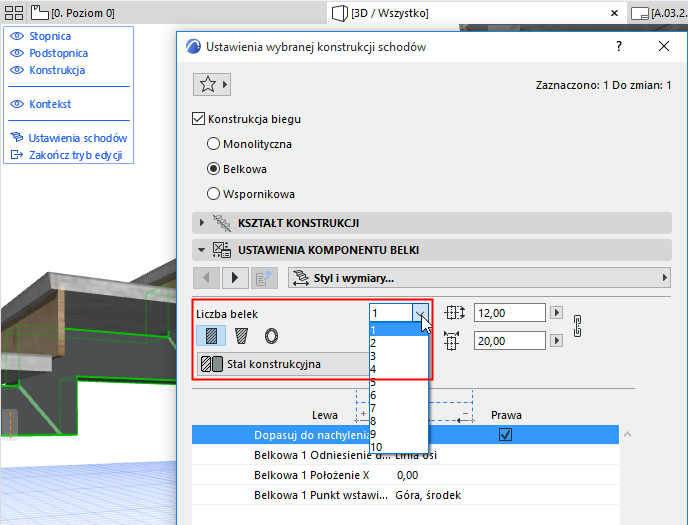Toggle Podstopnica visibility eye icon
The height and width of the screenshot is (525, 688).
pyautogui.click(x=17, y=53)
